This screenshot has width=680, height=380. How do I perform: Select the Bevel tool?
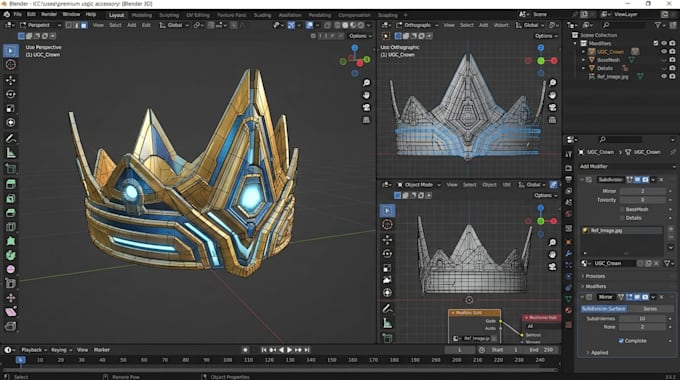(x=10, y=213)
